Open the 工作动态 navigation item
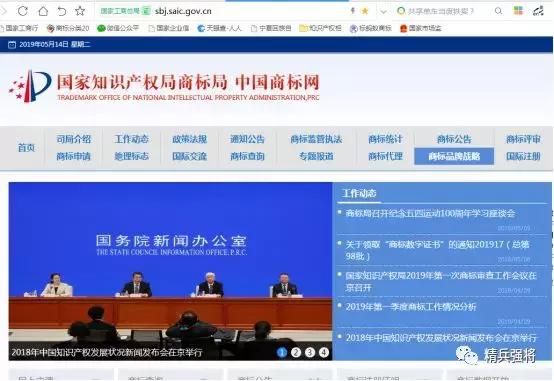554x381 pixels. tap(131, 139)
